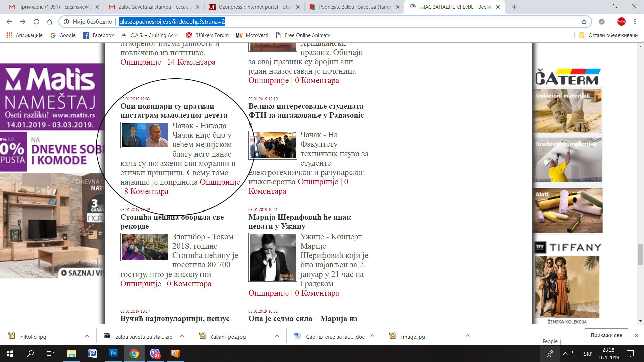Viewport: 644px width, 362px height.
Task: Open the orange Office app on taskbar
Action: pyautogui.click(x=175, y=354)
